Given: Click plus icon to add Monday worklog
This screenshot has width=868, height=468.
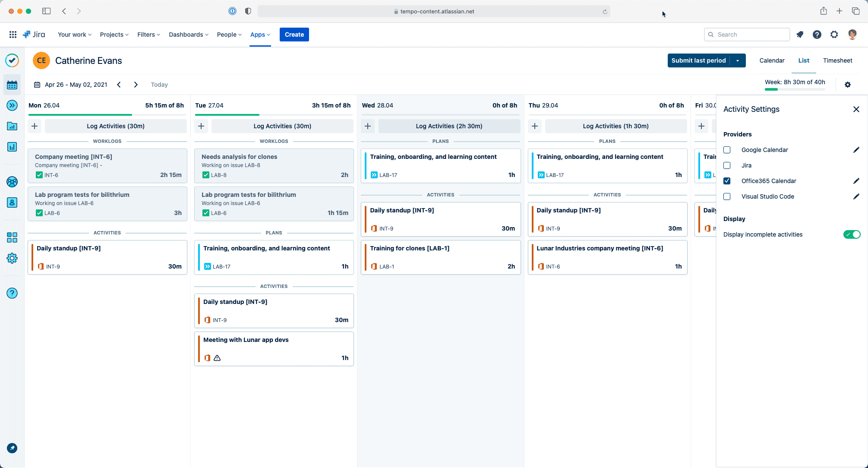Looking at the screenshot, I should click(x=35, y=126).
